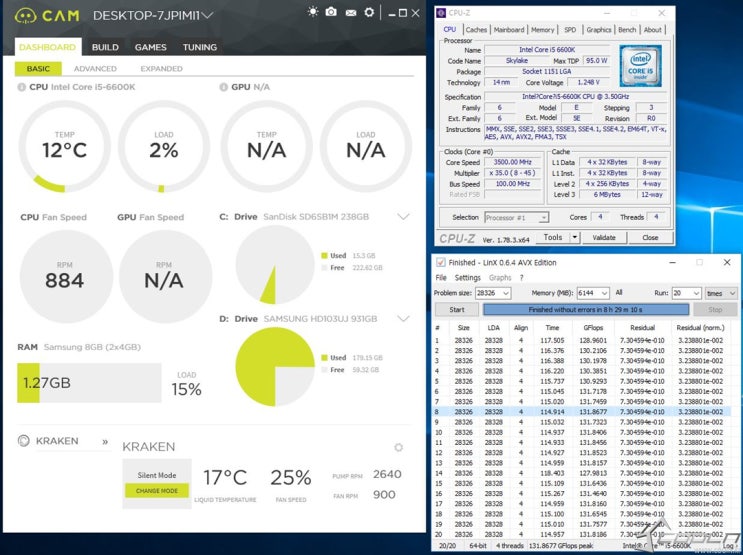Viewport: 743px width, 555px height.
Task: Toggle brightness sun icon in CAM header
Action: pos(313,12)
